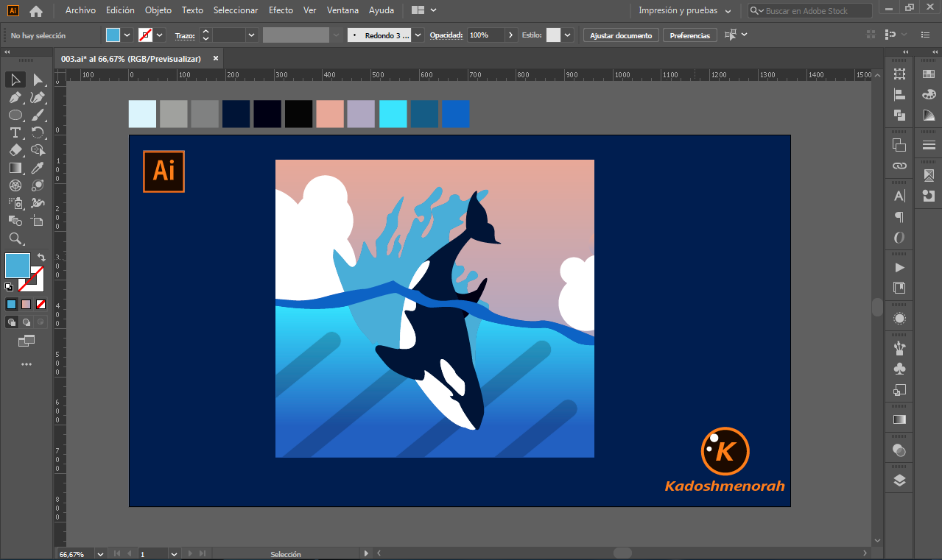Select the Eyedropper tool
This screenshot has width=942, height=560.
[x=38, y=168]
